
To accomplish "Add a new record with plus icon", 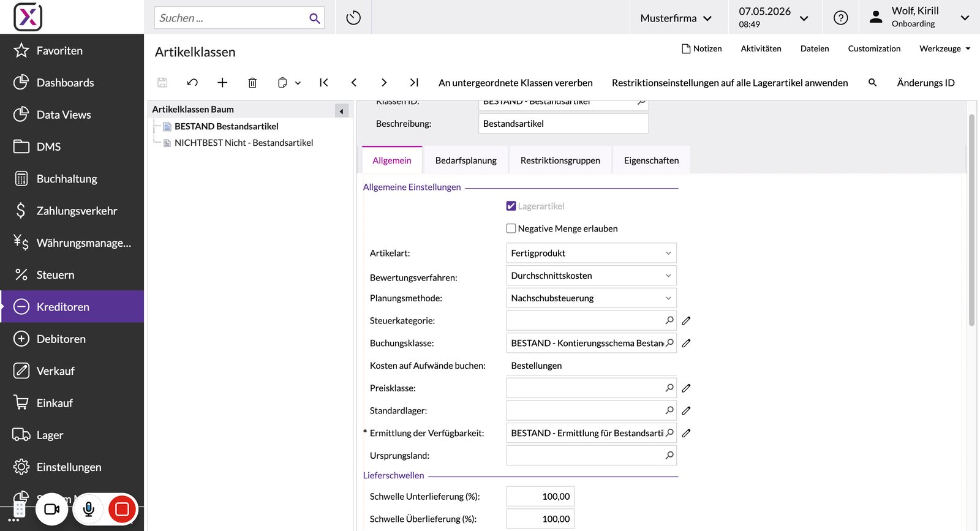I will click(x=222, y=83).
